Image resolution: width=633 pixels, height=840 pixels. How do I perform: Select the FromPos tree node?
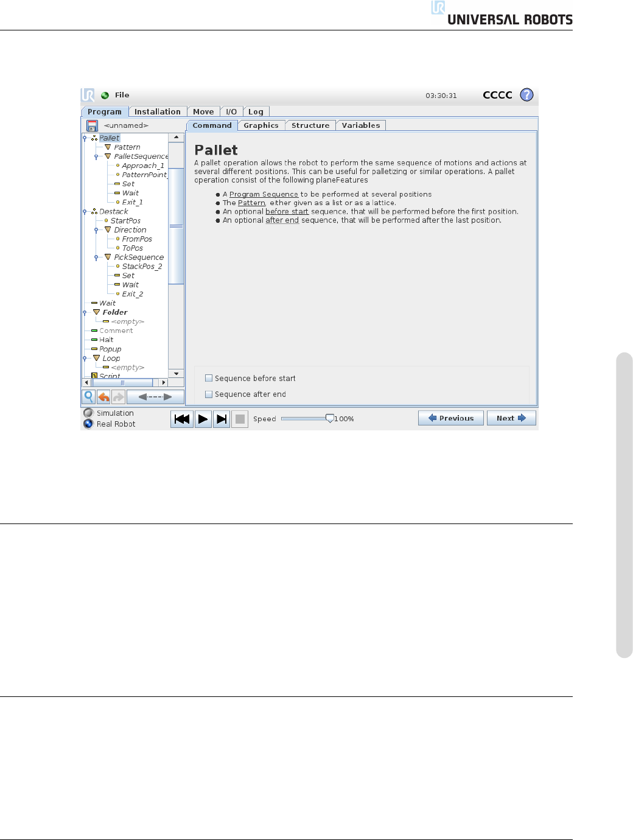(x=137, y=239)
